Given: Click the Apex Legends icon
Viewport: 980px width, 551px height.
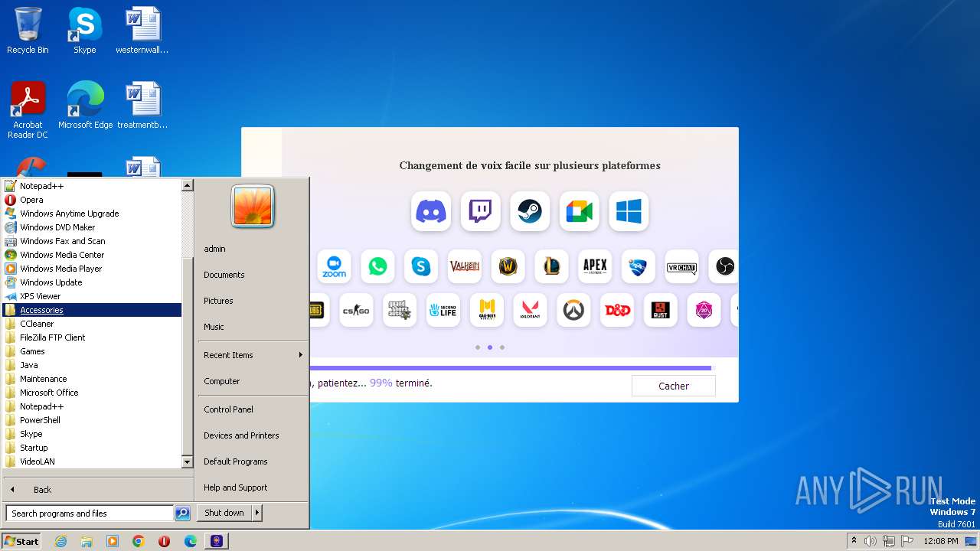Looking at the screenshot, I should pos(595,266).
